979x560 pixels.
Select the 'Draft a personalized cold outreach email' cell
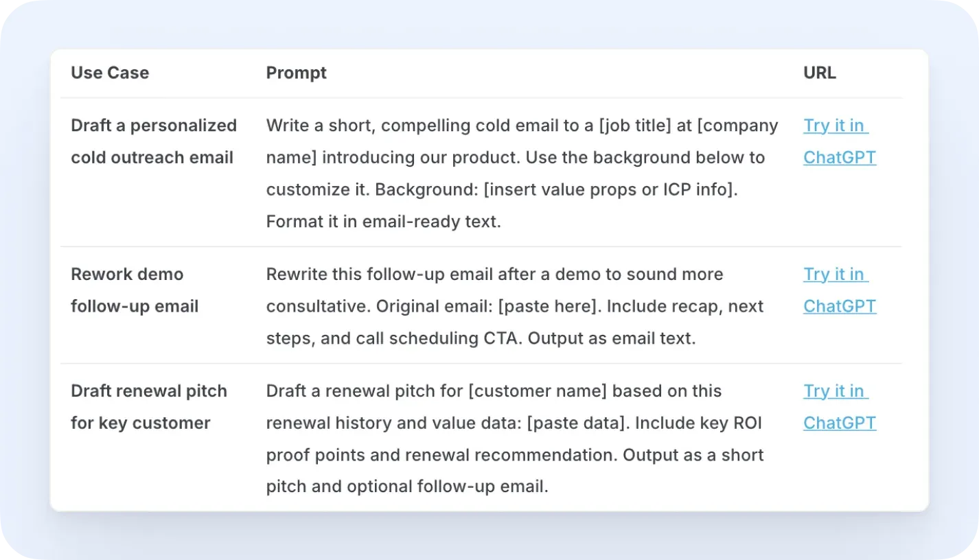(x=154, y=141)
